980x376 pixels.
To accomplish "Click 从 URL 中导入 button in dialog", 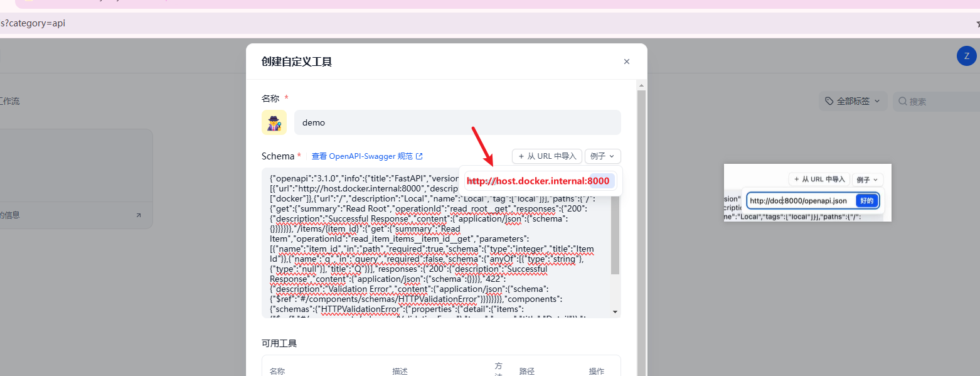I will [546, 156].
